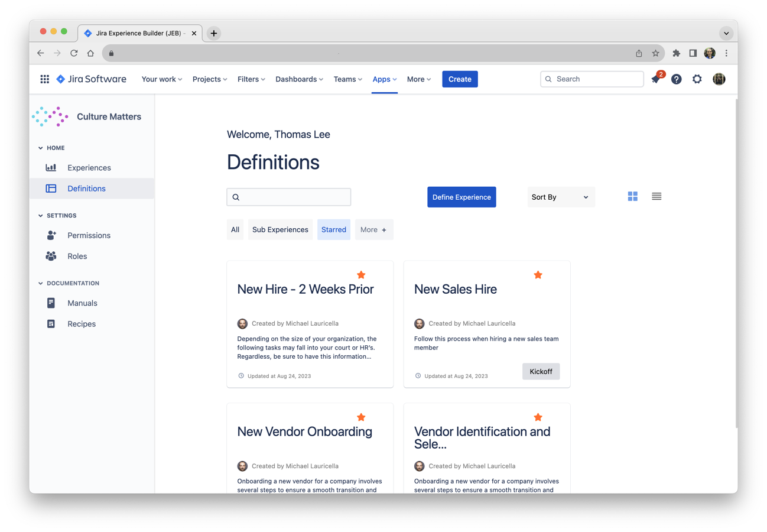The width and height of the screenshot is (767, 532).
Task: Bookmark this page with the star icon
Action: (655, 53)
